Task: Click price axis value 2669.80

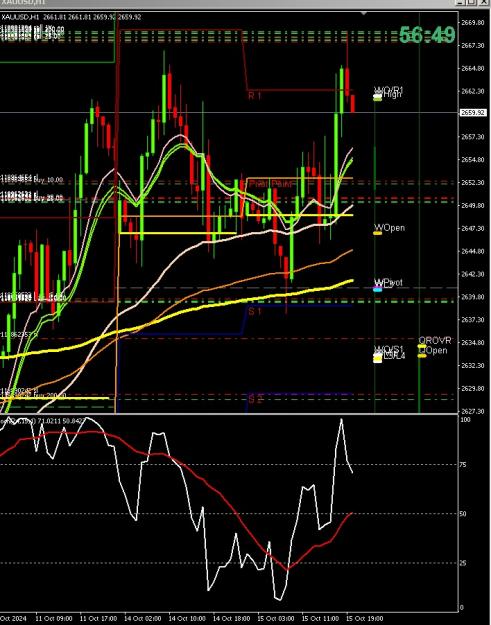Action: (x=473, y=23)
